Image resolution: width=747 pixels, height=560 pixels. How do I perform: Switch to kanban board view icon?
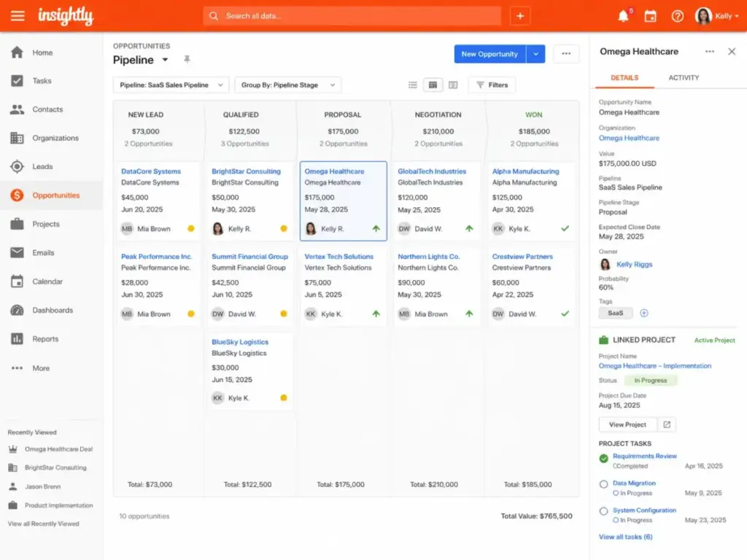433,85
